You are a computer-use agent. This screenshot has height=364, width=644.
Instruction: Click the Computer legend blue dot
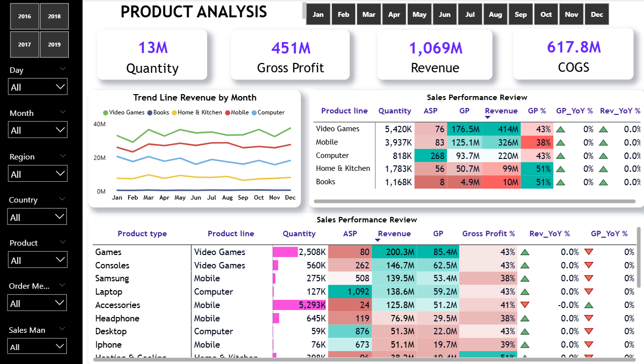coord(254,113)
